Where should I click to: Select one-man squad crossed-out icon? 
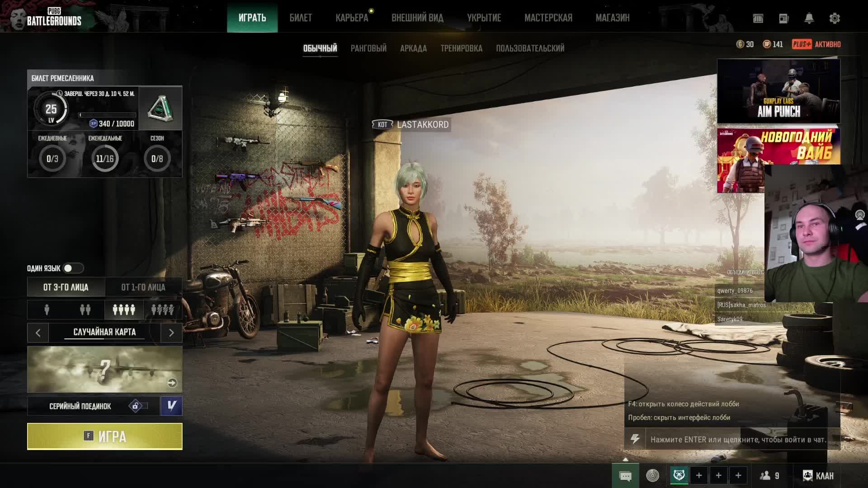[163, 310]
